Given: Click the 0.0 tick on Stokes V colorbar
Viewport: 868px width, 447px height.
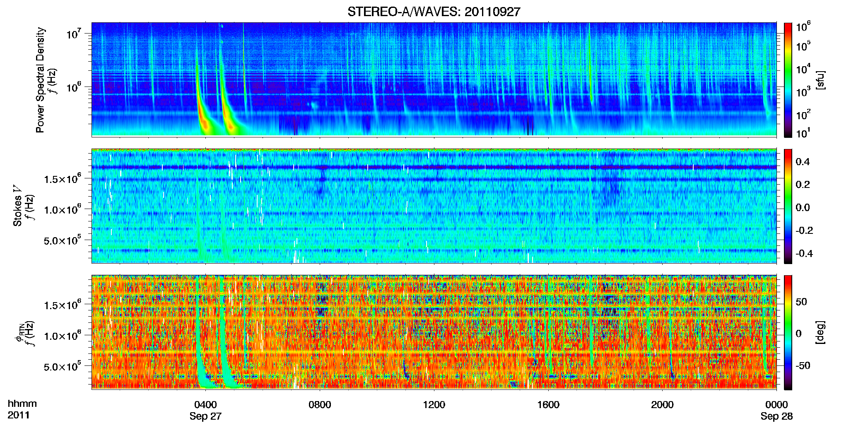Looking at the screenshot, I should coord(803,207).
